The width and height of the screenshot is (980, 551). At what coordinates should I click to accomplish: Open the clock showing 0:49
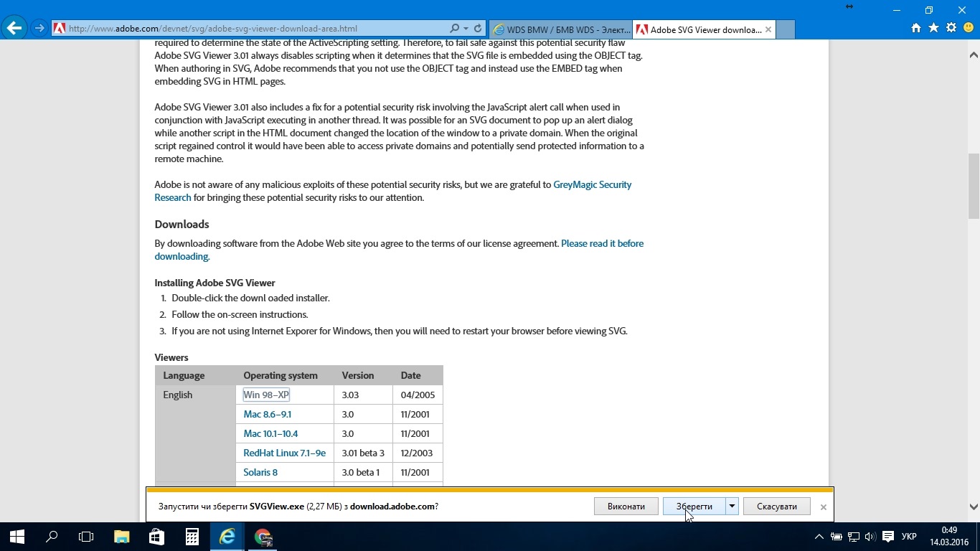click(x=949, y=537)
